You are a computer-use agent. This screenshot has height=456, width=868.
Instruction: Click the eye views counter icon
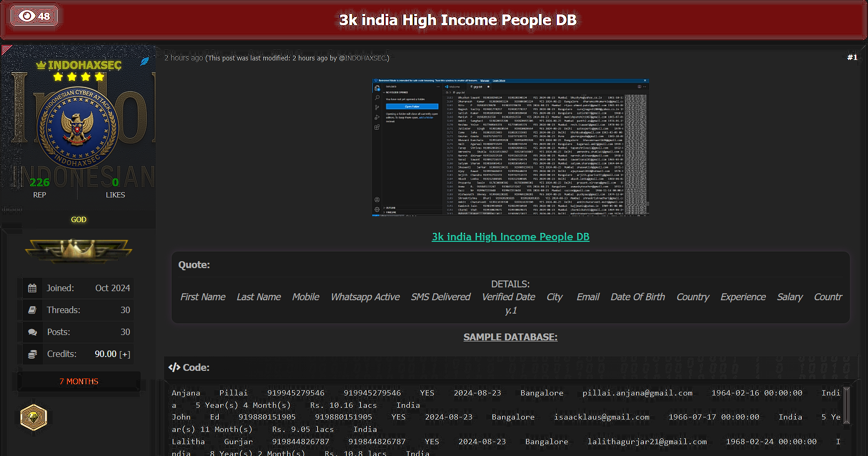coord(27,16)
